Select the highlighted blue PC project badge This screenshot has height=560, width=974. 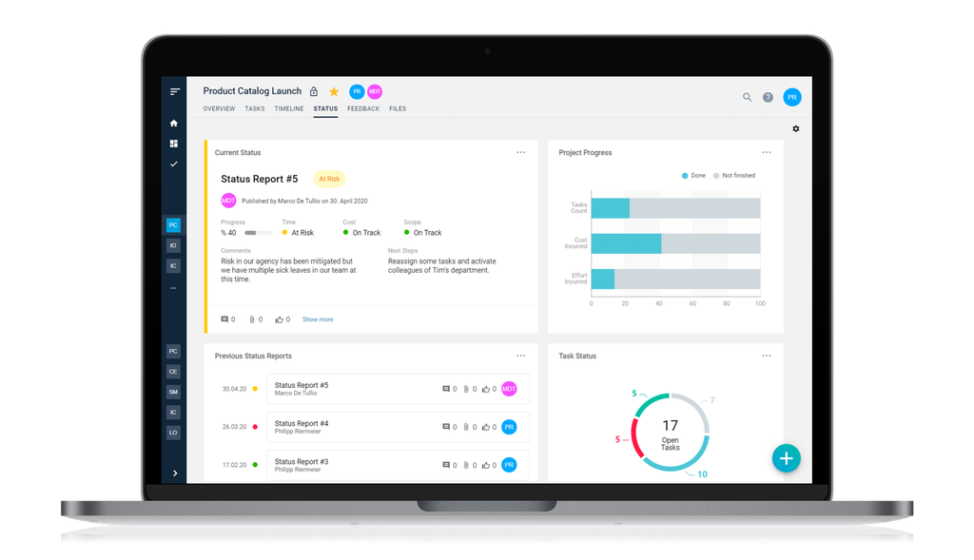(173, 224)
